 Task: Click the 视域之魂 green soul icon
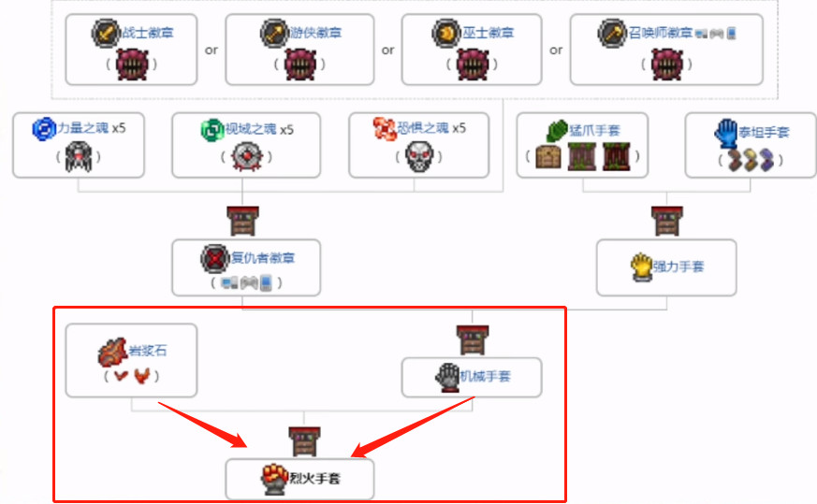point(212,130)
